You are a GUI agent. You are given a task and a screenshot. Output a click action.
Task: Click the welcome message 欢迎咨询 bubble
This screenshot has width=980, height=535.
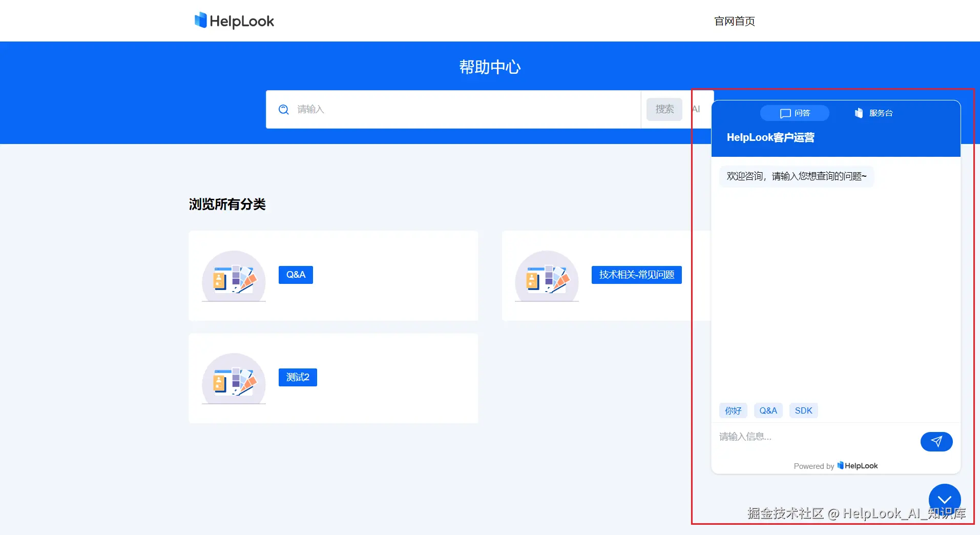797,176
